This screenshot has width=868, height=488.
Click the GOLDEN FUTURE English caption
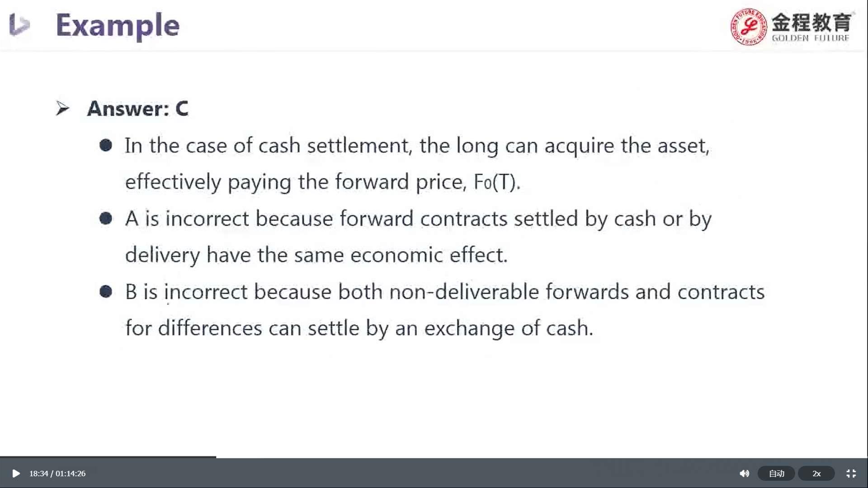(810, 38)
